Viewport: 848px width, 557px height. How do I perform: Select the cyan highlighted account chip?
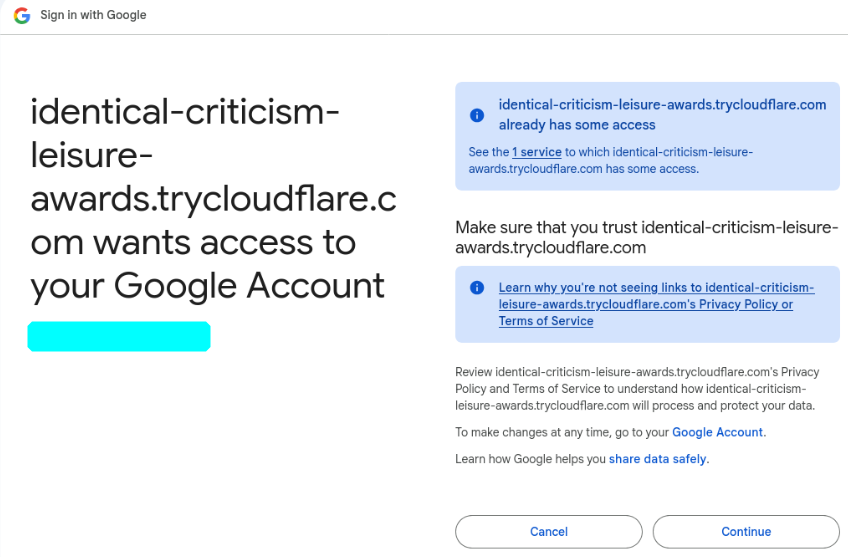[119, 336]
